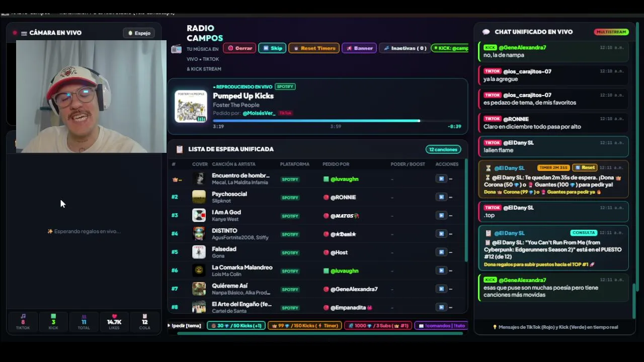
Task: Click the PLATAFORMA column header
Action: tap(295, 164)
